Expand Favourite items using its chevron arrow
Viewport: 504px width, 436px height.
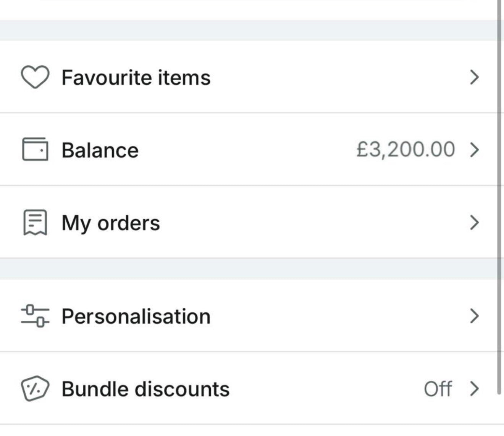(x=474, y=77)
